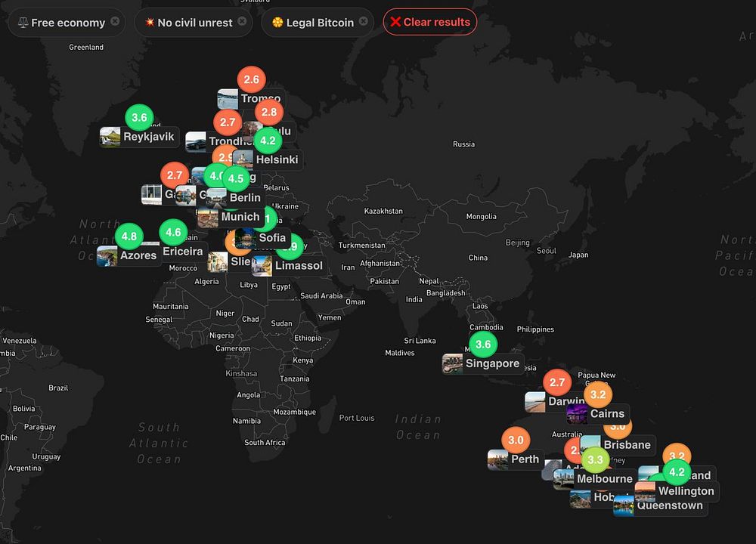
Task: Click the 2.7 score marker above Darwin
Action: click(x=557, y=382)
